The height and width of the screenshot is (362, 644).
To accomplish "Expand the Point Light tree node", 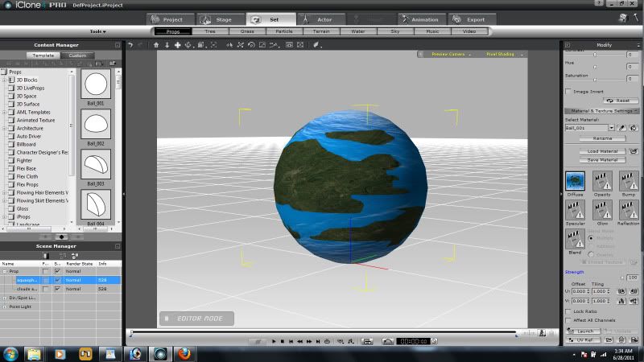I will click(x=3, y=306).
